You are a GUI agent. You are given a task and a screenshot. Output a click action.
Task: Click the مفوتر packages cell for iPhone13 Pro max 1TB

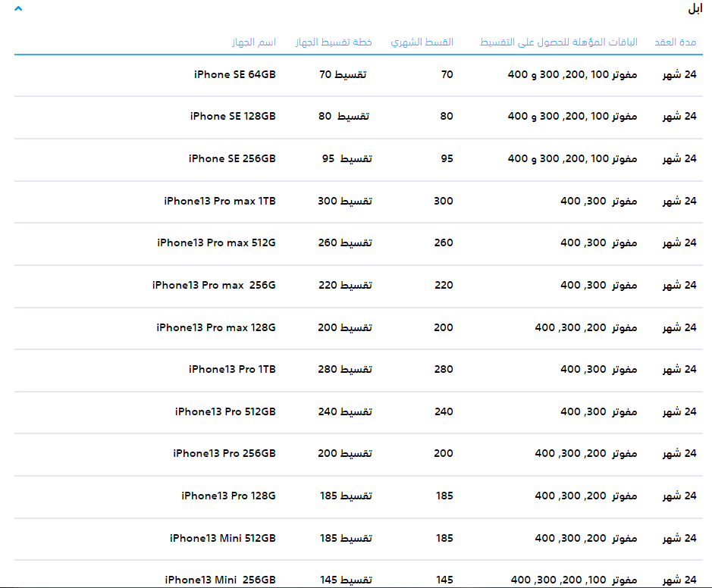(x=599, y=201)
